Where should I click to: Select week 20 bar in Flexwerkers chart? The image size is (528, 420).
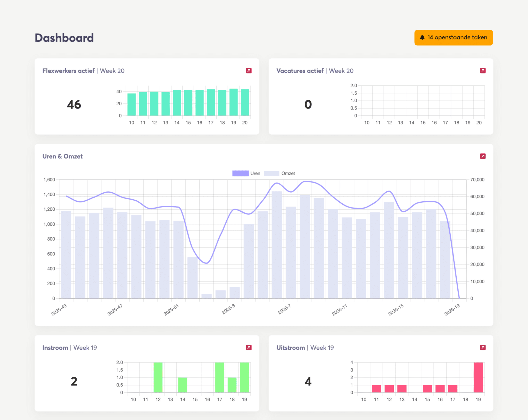click(245, 102)
